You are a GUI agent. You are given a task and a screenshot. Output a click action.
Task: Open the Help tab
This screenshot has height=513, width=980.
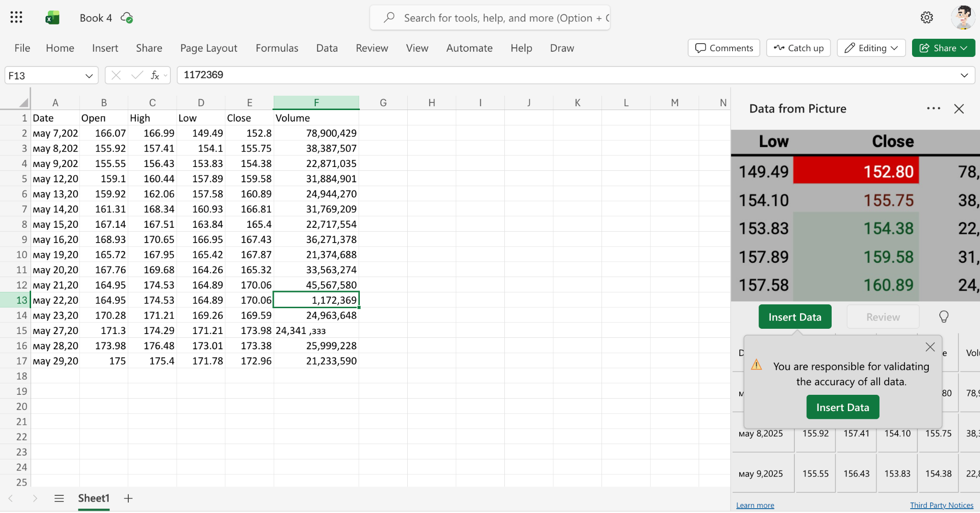pos(521,48)
